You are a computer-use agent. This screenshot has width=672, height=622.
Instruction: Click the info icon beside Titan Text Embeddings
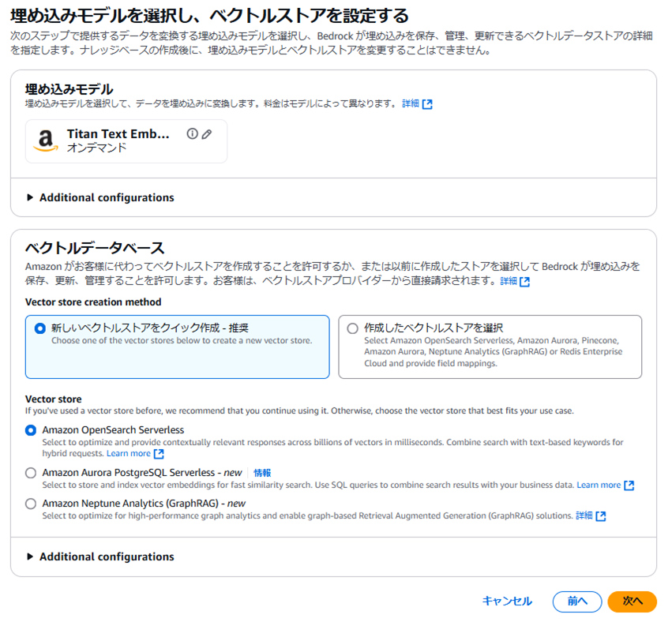pyautogui.click(x=192, y=134)
